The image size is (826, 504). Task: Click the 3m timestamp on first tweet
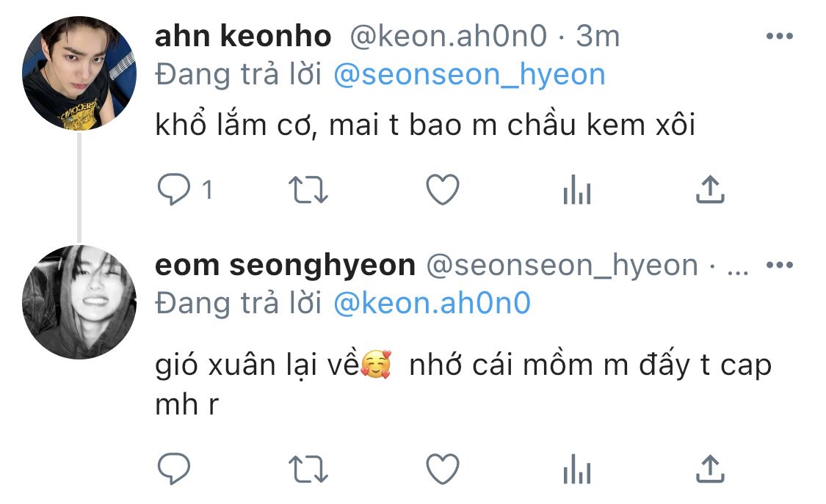tap(598, 36)
